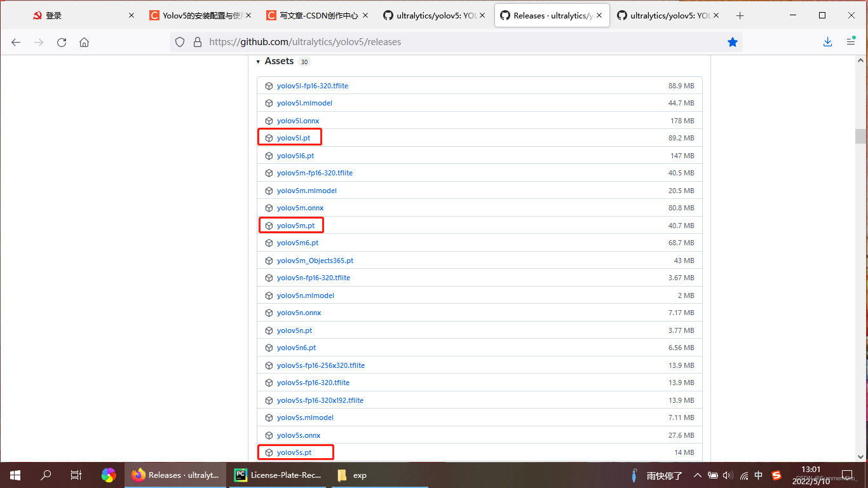Download yolov5l.mlmodel file
The height and width of the screenshot is (488, 868).
[304, 103]
